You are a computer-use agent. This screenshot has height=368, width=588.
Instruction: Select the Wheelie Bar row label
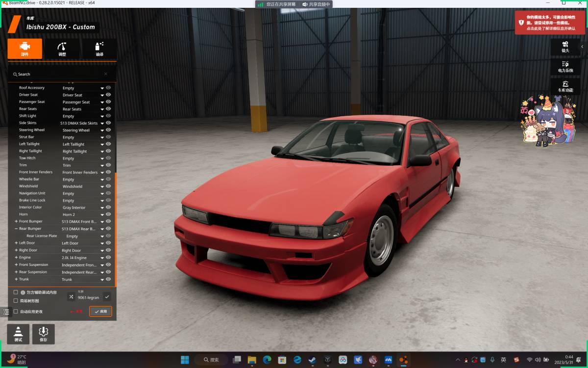tap(29, 179)
